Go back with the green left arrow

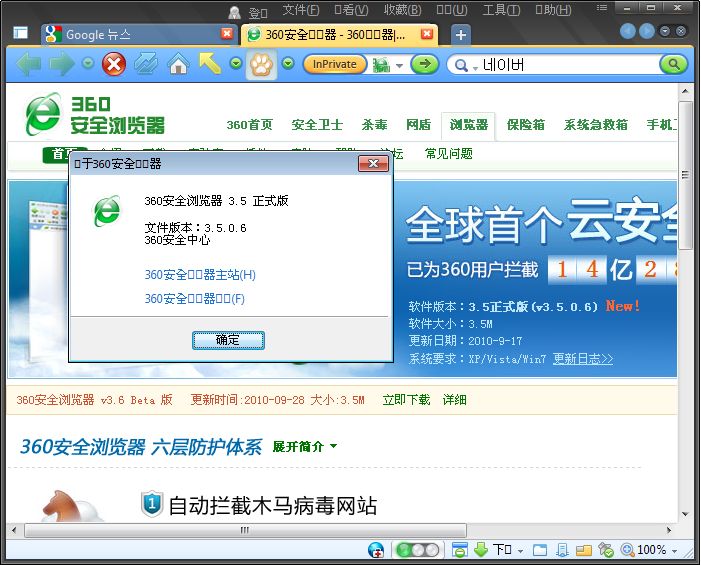[28, 64]
